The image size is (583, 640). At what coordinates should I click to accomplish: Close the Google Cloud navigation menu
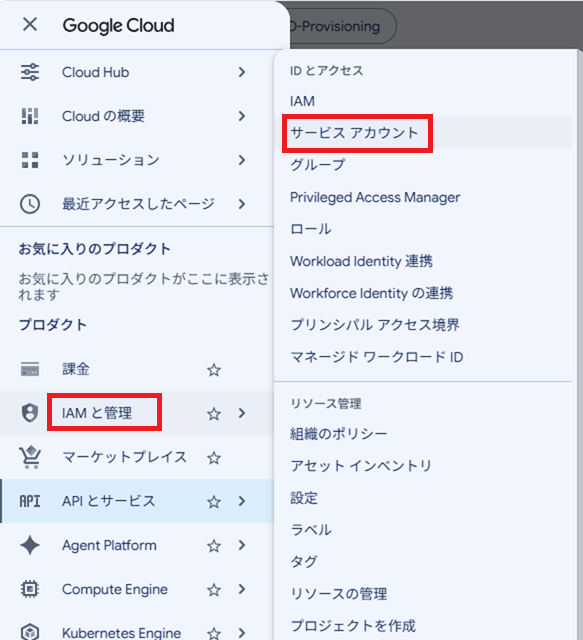(x=30, y=24)
